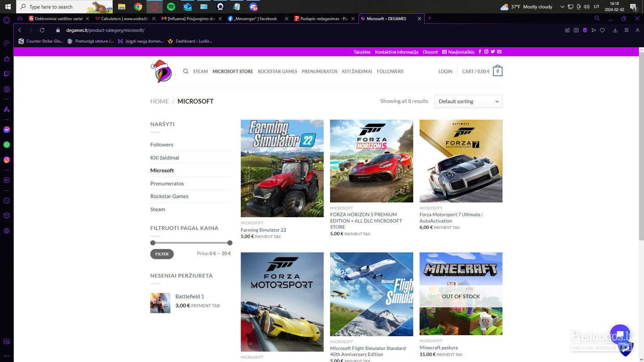
Task: Open GX Control speedometer in sidebar
Action: coord(6,44)
